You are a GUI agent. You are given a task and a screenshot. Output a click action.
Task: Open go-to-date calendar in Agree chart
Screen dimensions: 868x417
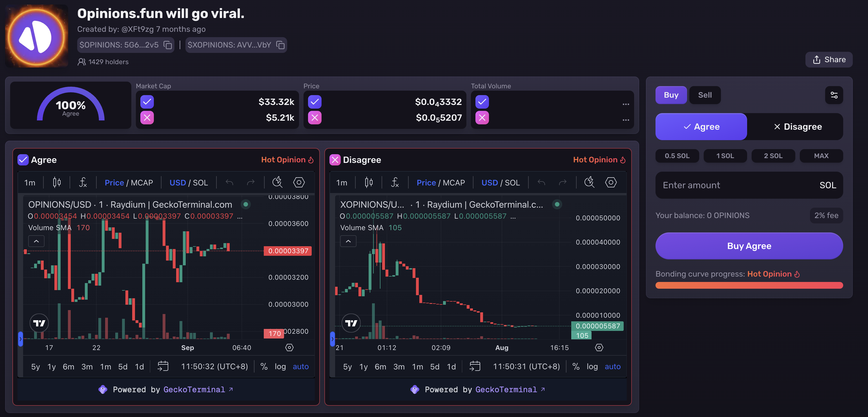163,366
